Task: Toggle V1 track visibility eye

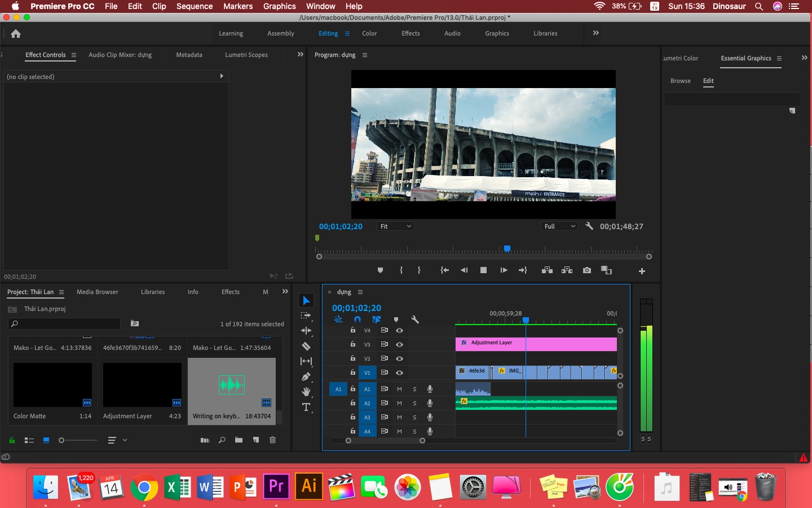Action: [399, 373]
